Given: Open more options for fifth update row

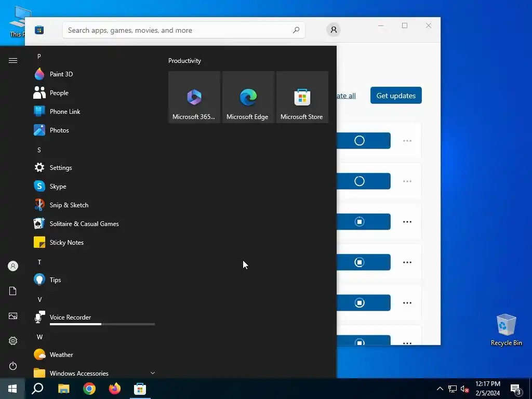Looking at the screenshot, I should click(x=407, y=303).
